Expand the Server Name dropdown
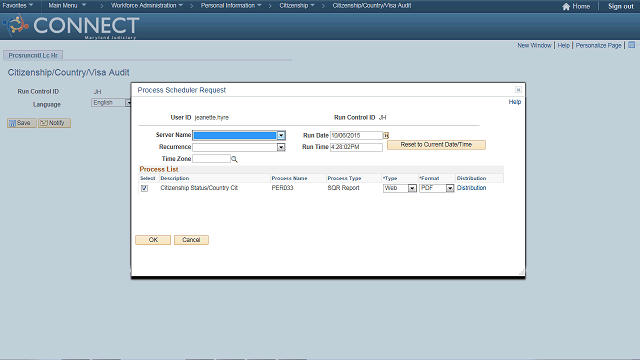This screenshot has width=640, height=360. click(281, 136)
